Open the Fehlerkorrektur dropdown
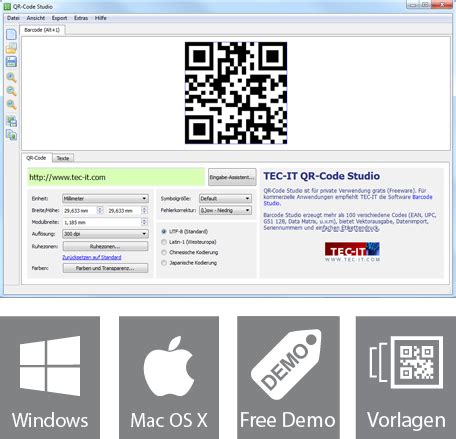 click(225, 210)
